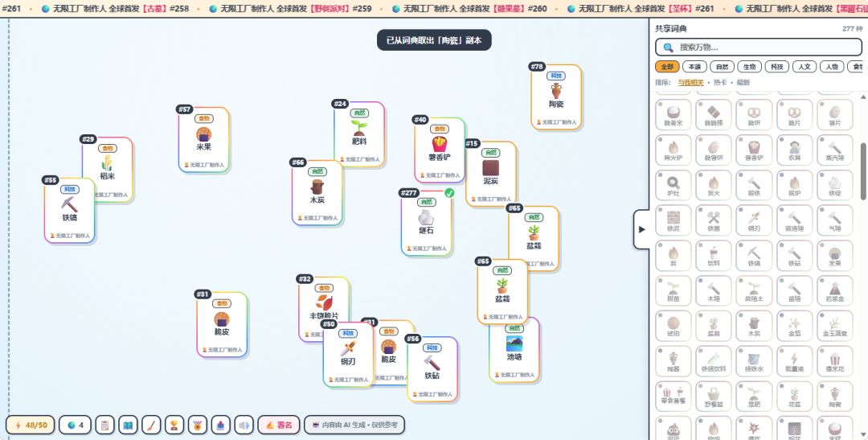Open the open-book dictionary icon

click(128, 425)
